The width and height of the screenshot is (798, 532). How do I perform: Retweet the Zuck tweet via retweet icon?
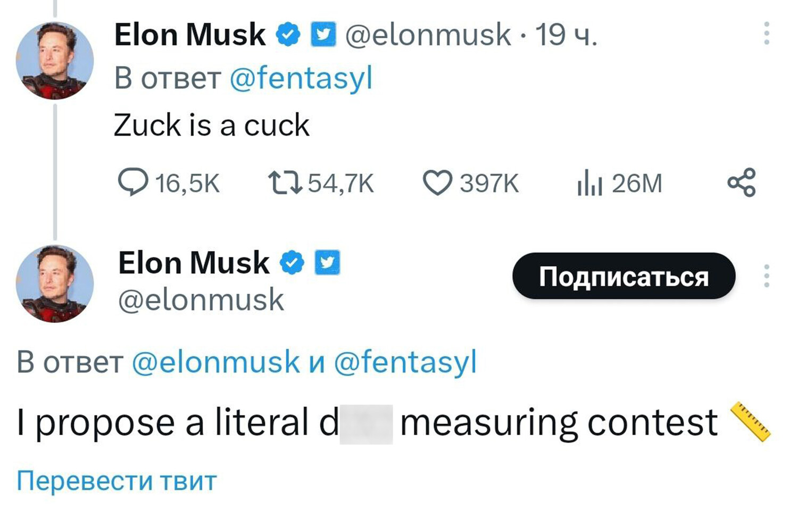pyautogui.click(x=285, y=182)
